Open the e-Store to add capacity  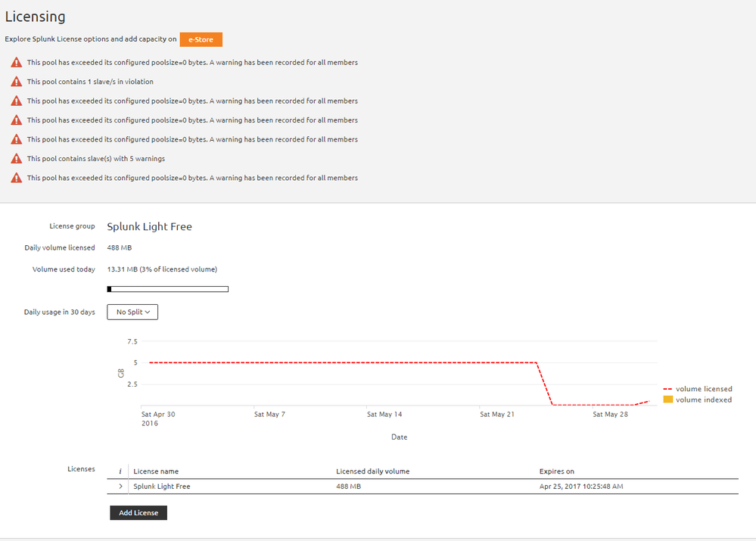(201, 39)
